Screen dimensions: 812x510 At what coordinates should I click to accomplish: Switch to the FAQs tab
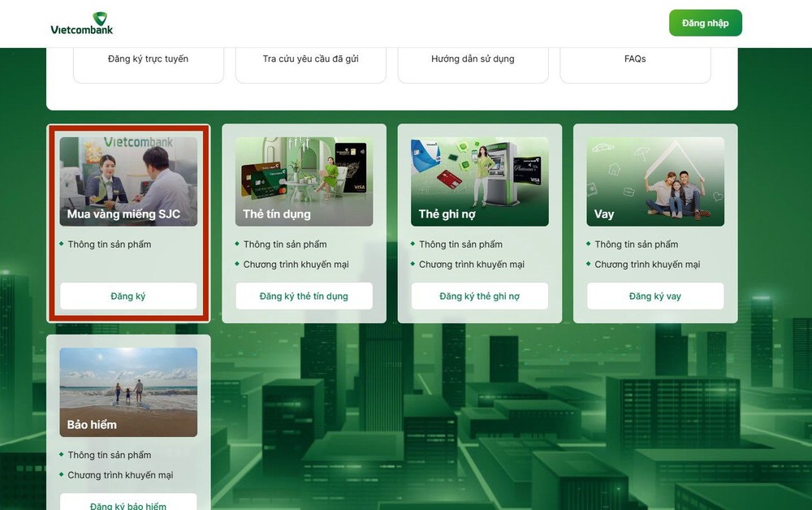point(634,58)
